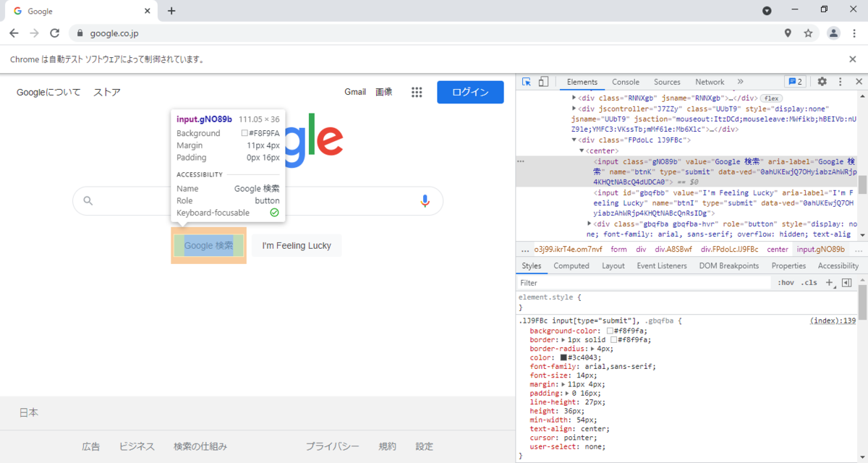This screenshot has height=463, width=868.
Task: Go back with browser back arrow
Action: pos(14,33)
